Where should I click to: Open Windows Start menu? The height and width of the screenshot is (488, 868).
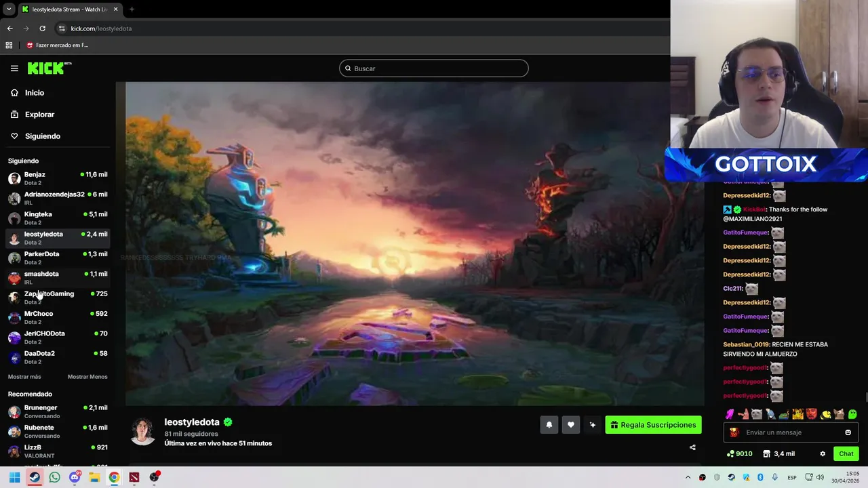14,477
